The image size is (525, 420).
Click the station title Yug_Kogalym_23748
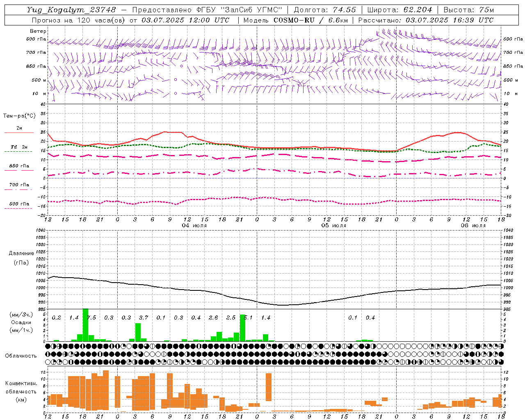click(71, 10)
